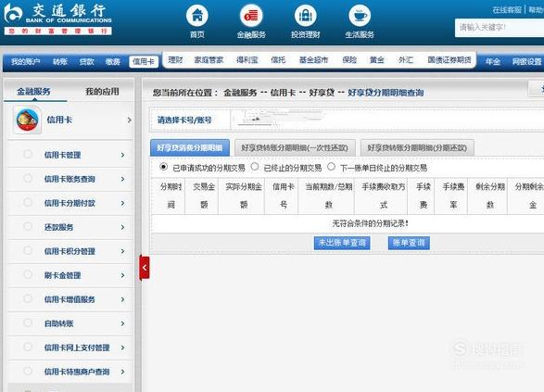Click the 账单查询 button
The height and width of the screenshot is (392, 544).
(x=409, y=243)
